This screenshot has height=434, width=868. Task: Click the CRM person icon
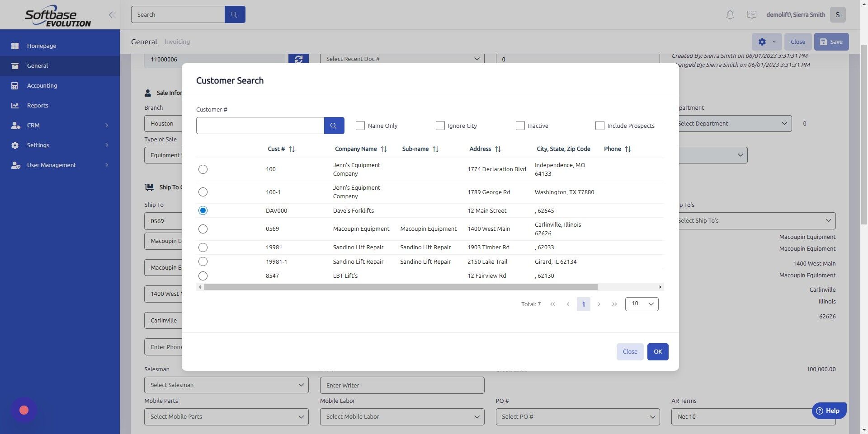(x=15, y=126)
